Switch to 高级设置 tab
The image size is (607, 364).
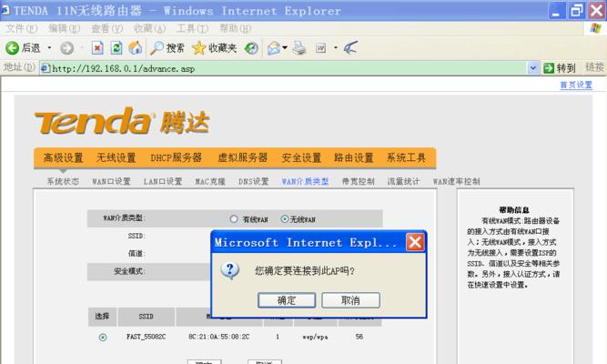tap(63, 157)
